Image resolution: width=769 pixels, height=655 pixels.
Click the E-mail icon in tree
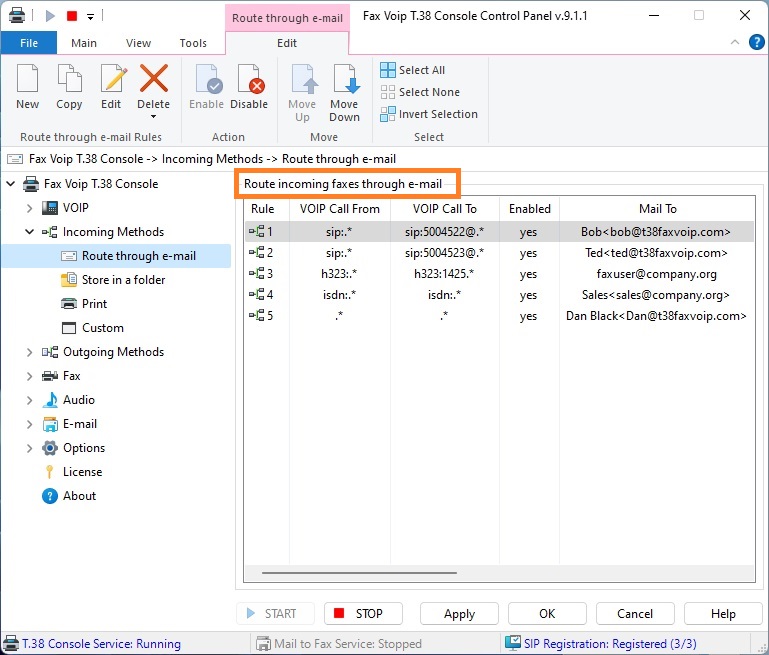[x=50, y=424]
